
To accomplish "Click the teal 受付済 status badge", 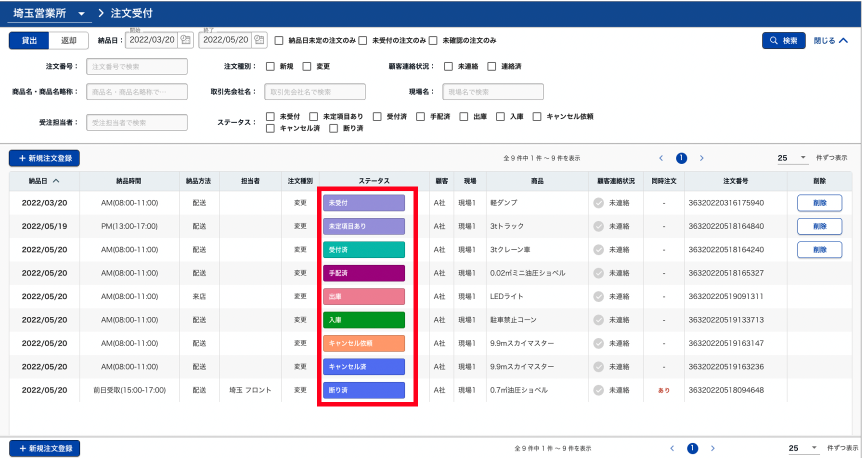I will coord(364,249).
